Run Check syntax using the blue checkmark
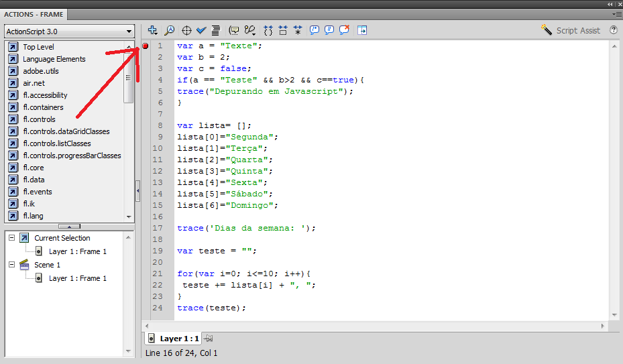This screenshot has height=364, width=623. click(x=201, y=30)
